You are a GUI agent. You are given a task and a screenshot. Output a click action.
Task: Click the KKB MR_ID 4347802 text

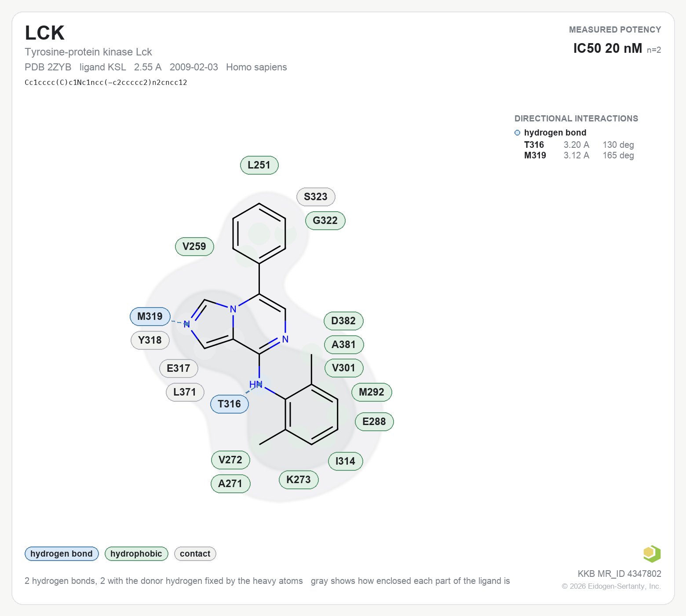click(x=620, y=574)
